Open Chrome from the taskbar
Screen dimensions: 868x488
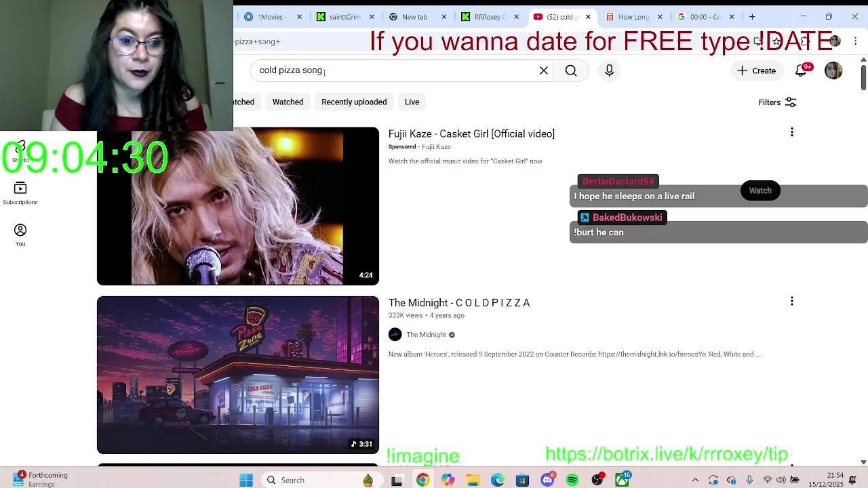click(x=422, y=480)
